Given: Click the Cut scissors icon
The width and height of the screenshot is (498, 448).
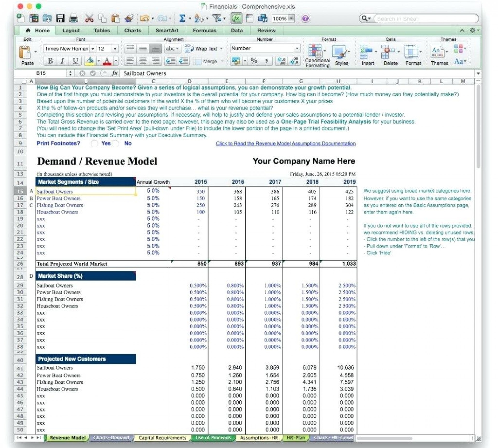Looking at the screenshot, I should [x=89, y=18].
